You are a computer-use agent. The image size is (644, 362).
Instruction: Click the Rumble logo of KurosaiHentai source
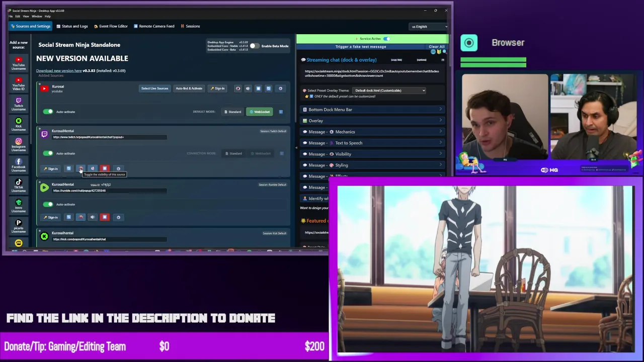point(44,188)
